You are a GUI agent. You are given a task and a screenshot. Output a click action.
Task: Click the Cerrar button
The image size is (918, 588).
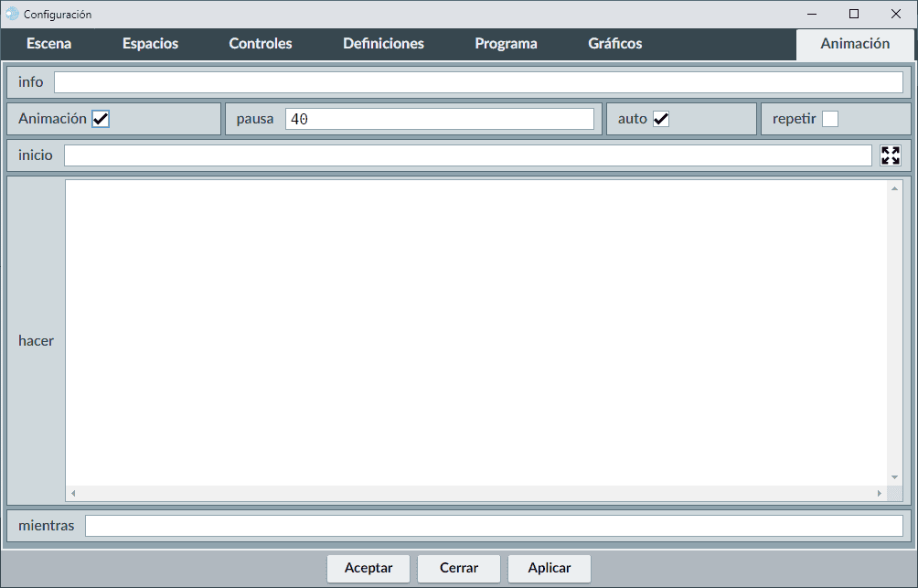point(459,568)
